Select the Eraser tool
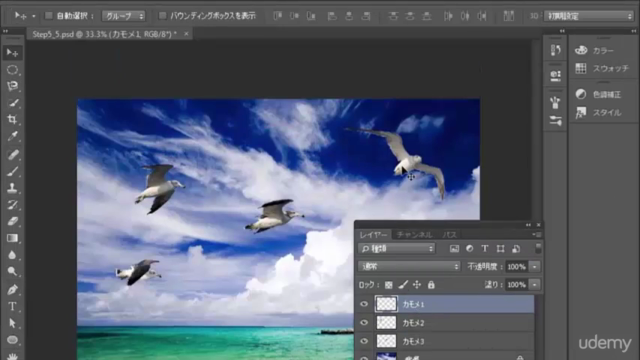Viewport: 640px width, 360px height. click(12, 222)
